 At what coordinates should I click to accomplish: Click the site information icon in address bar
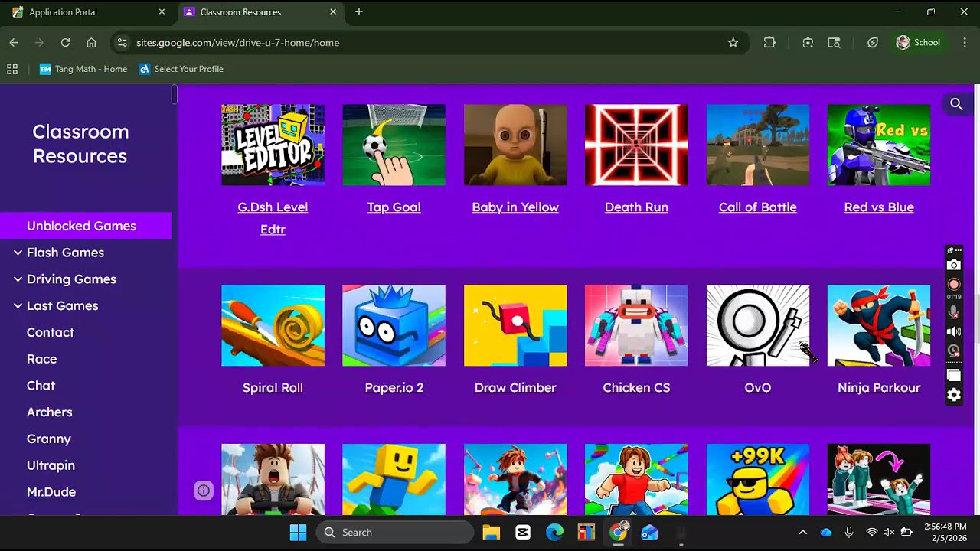[x=122, y=43]
